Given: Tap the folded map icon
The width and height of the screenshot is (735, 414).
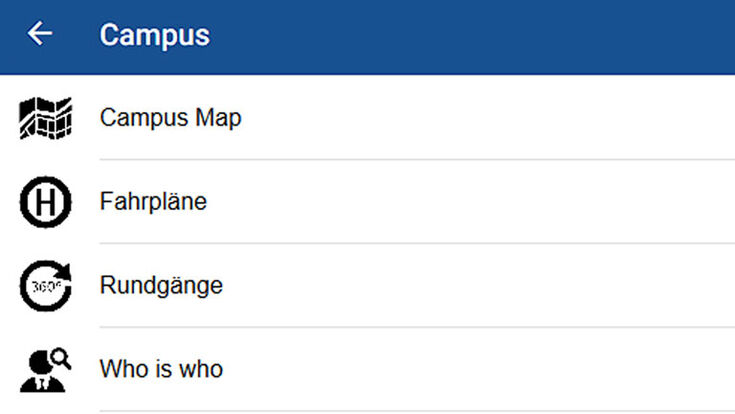Looking at the screenshot, I should pyautogui.click(x=45, y=118).
